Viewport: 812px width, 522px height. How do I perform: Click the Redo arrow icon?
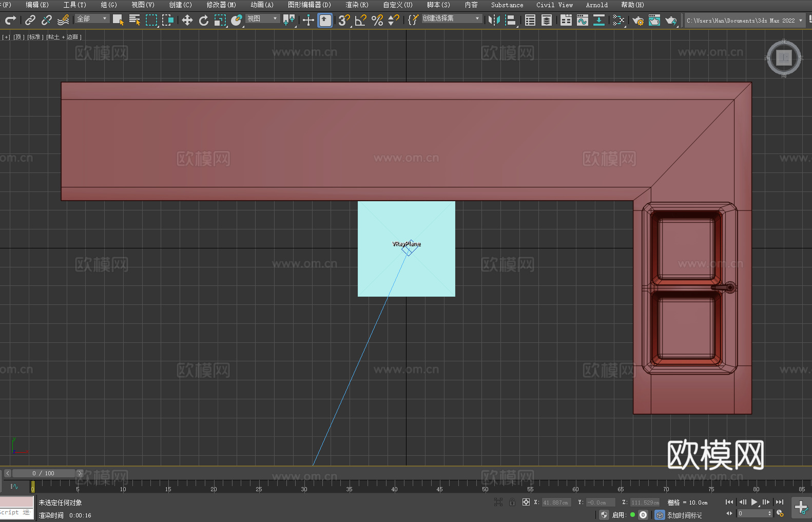10,20
